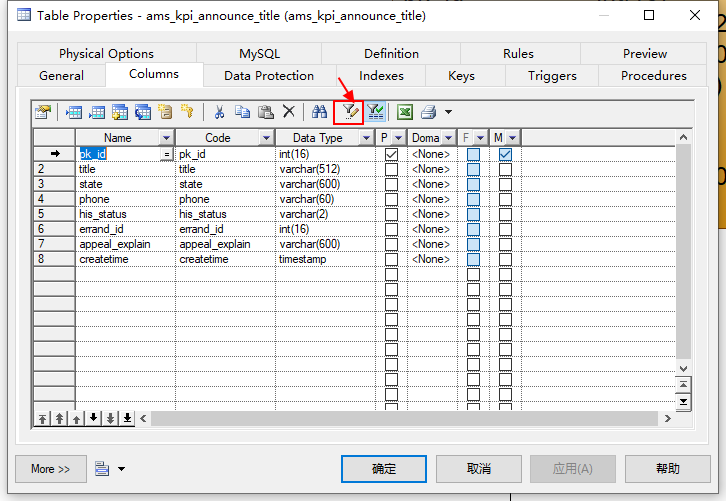Open help with the 帮助 button
Image resolution: width=726 pixels, height=501 pixels.
(668, 469)
